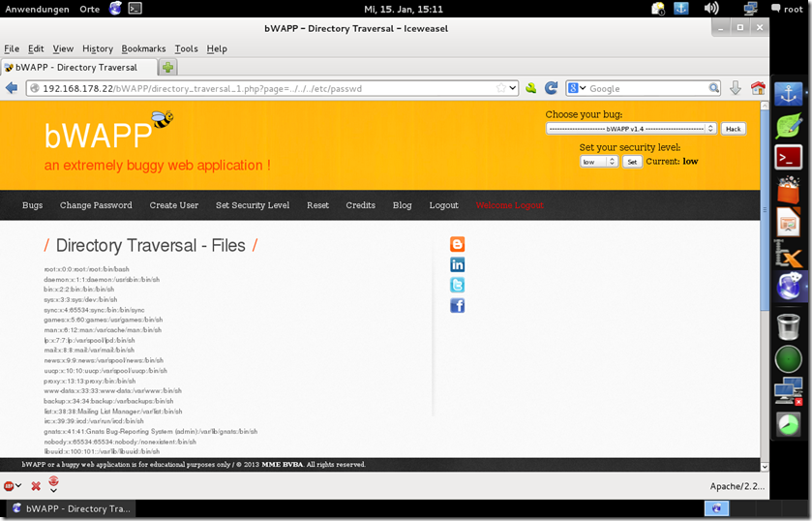Open the Twitter social icon

point(457,285)
